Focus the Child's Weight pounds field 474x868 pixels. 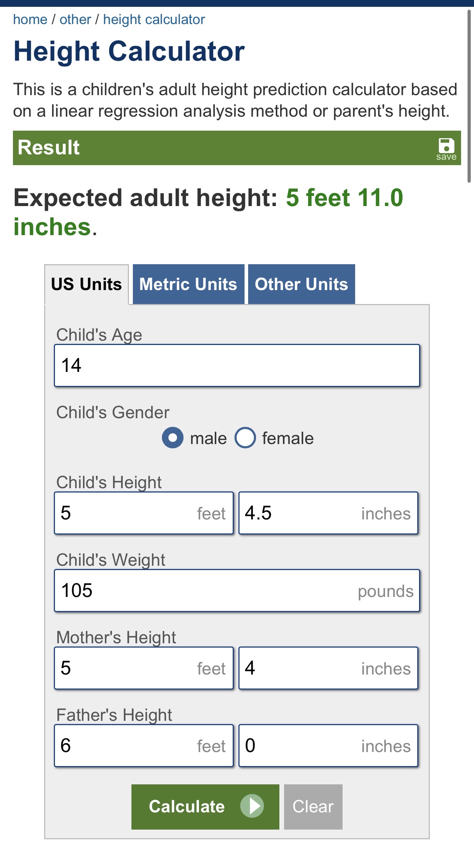point(237,591)
